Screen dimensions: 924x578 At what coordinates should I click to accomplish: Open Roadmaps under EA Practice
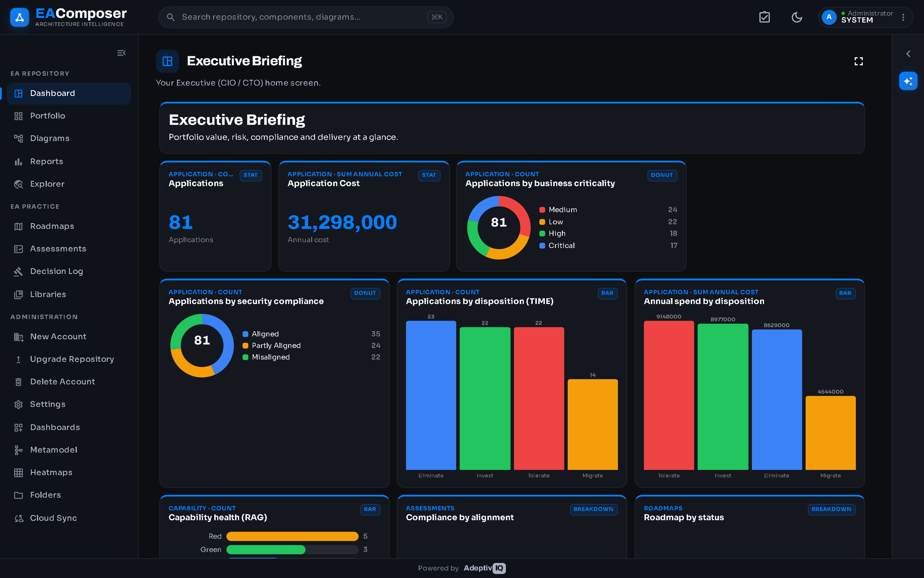[69, 226]
